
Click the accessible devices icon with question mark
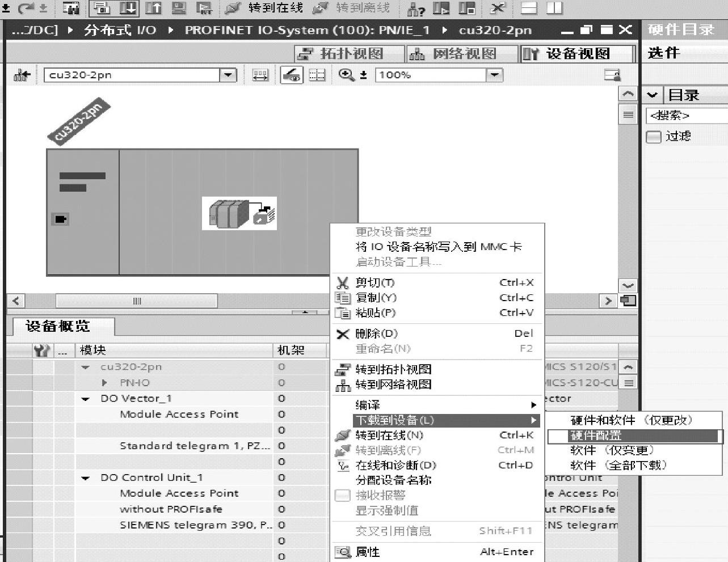tap(416, 9)
